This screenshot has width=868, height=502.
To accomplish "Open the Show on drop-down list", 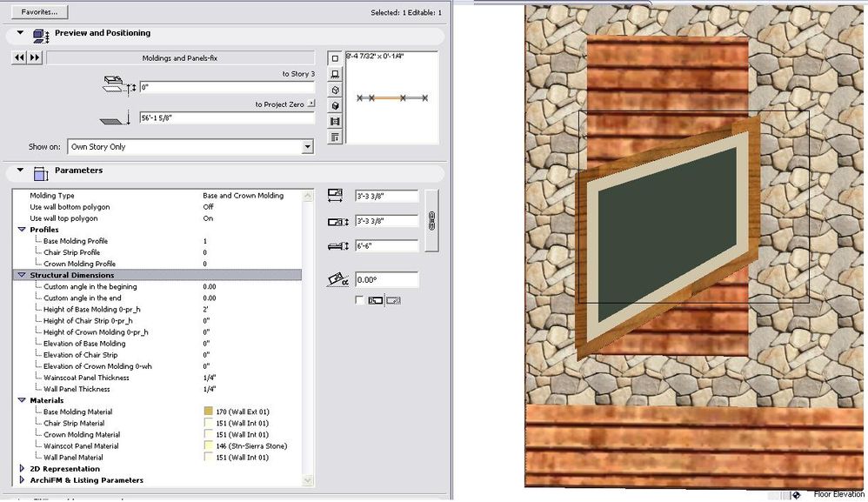I will [x=308, y=146].
